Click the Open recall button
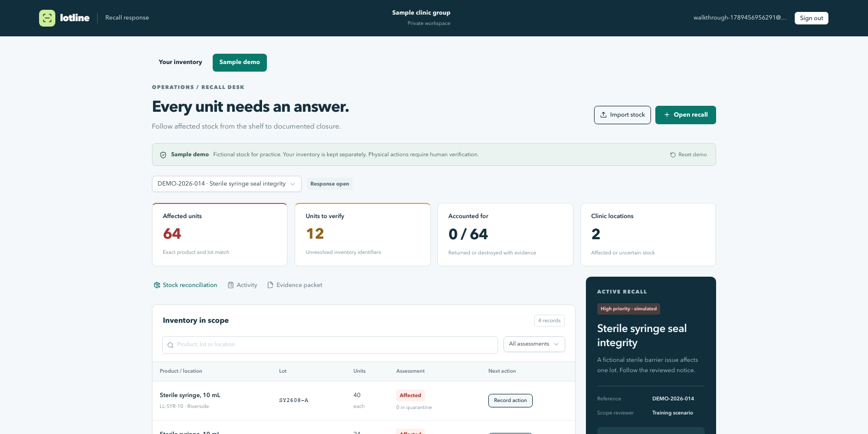This screenshot has height=434, width=868. 686,115
